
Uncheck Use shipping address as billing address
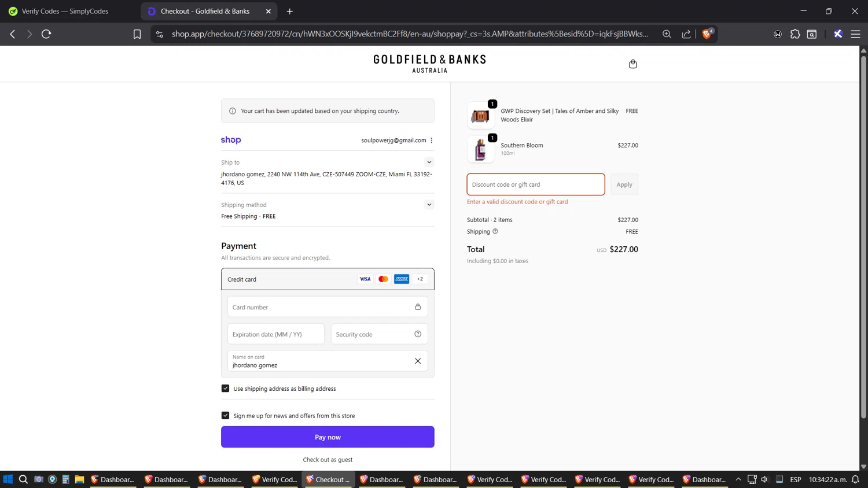pyautogui.click(x=225, y=389)
